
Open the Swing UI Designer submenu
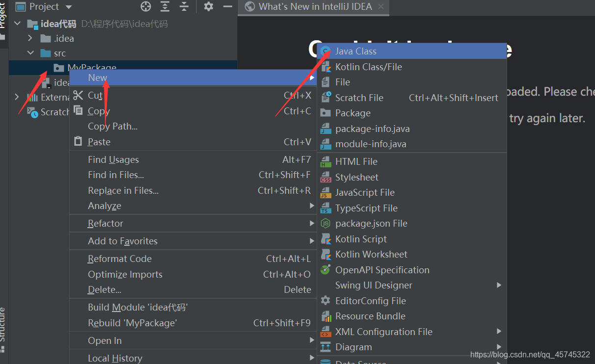click(x=412, y=285)
